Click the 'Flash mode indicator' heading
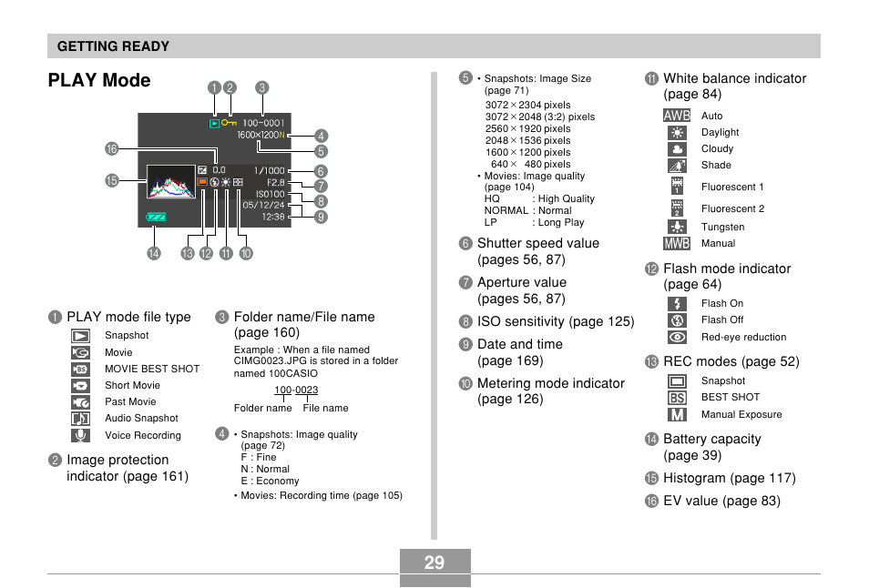The image size is (869, 588). click(727, 269)
